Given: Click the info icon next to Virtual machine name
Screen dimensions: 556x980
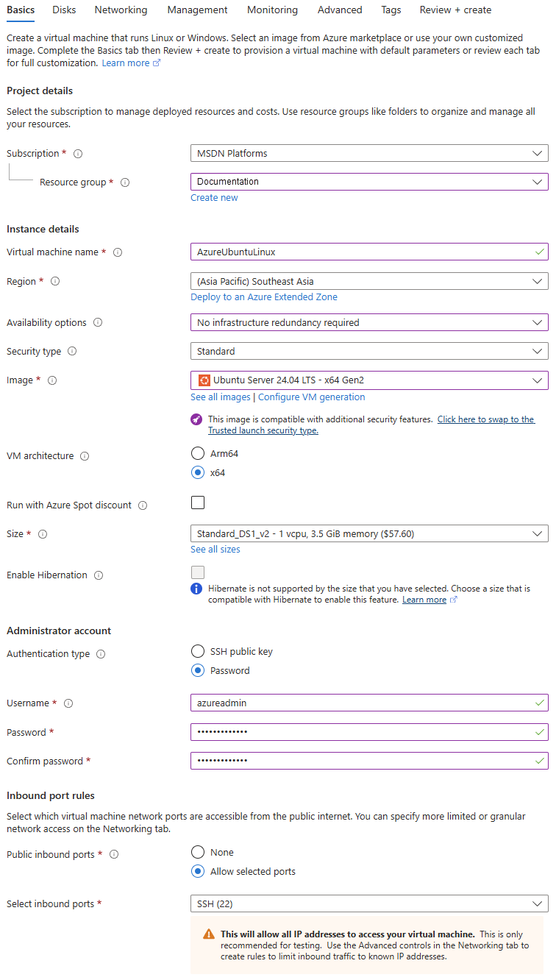Looking at the screenshot, I should point(118,252).
